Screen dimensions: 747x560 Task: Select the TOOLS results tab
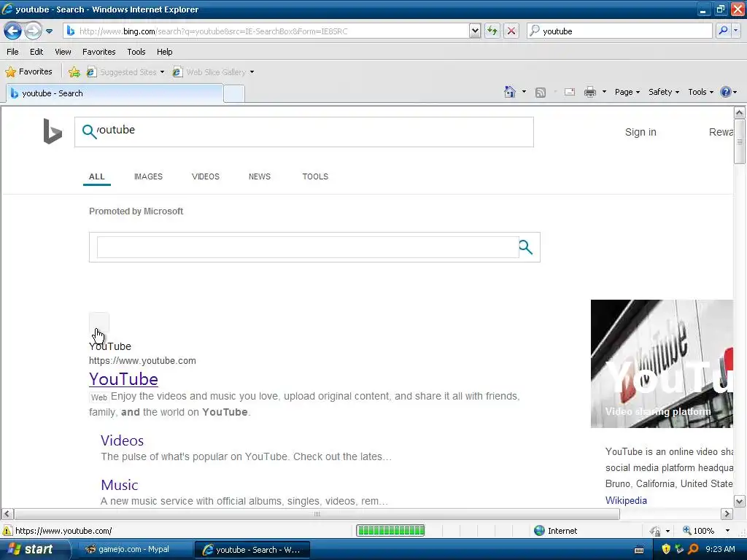tap(315, 176)
